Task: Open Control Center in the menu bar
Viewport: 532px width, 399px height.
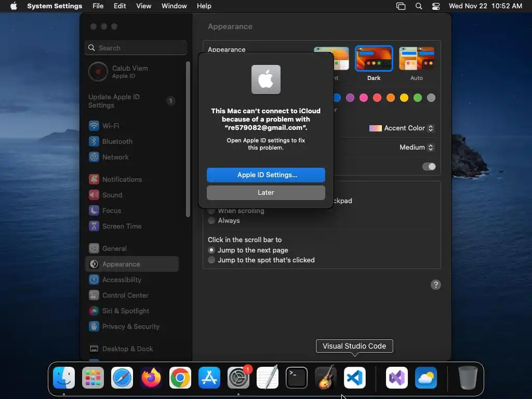Action: pyautogui.click(x=436, y=6)
